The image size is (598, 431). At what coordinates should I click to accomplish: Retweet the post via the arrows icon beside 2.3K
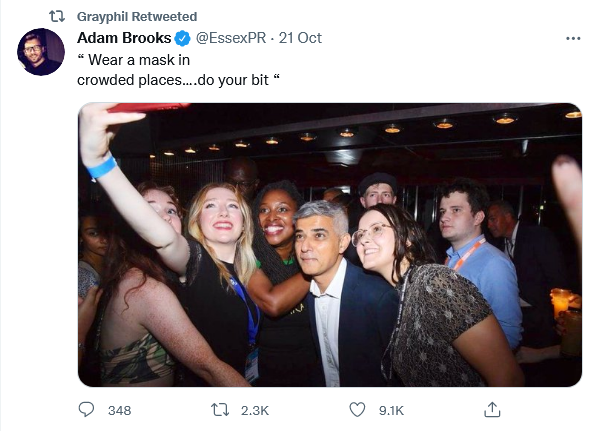220,410
